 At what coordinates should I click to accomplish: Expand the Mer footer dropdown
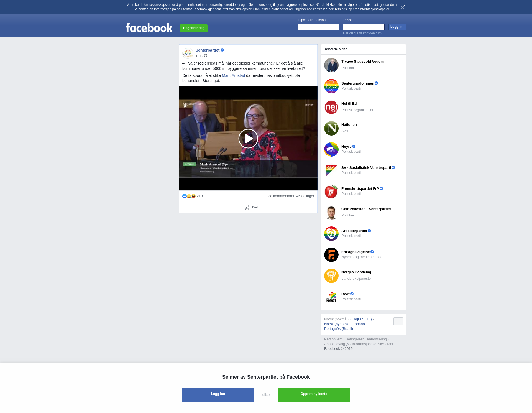pyautogui.click(x=391, y=344)
